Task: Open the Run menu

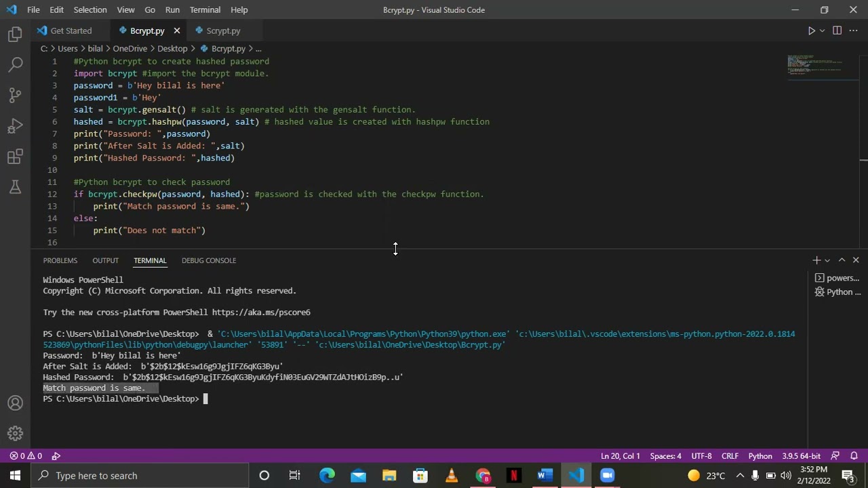Action: tap(172, 9)
